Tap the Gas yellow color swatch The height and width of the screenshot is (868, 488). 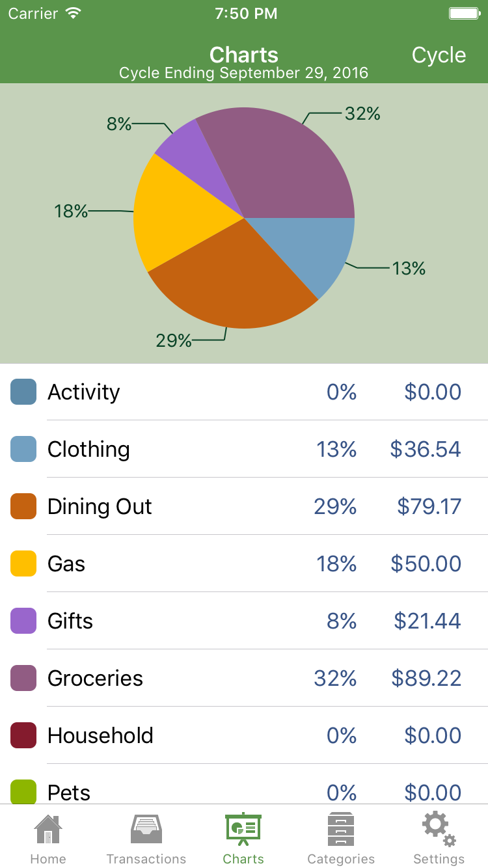(23, 563)
